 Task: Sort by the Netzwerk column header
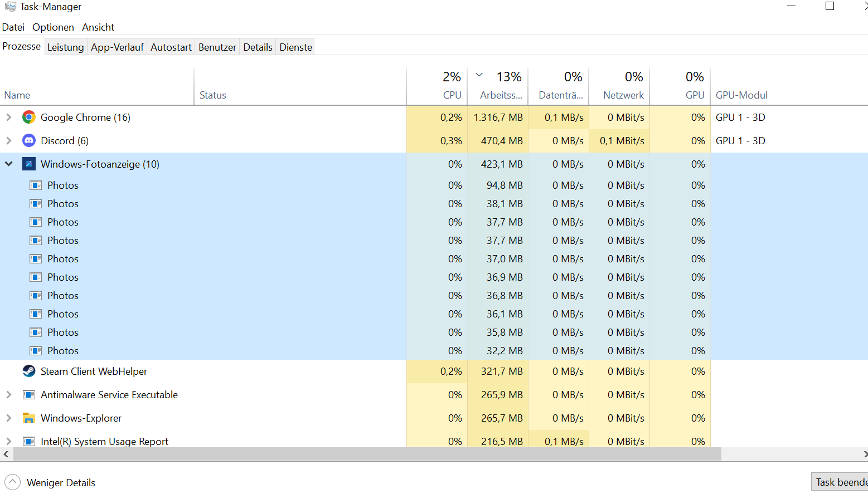coord(619,87)
